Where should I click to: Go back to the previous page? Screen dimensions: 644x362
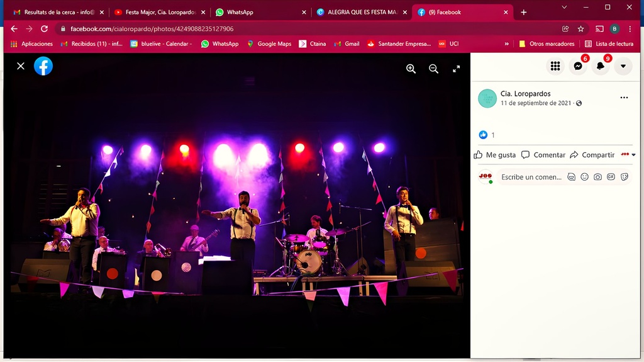point(14,29)
